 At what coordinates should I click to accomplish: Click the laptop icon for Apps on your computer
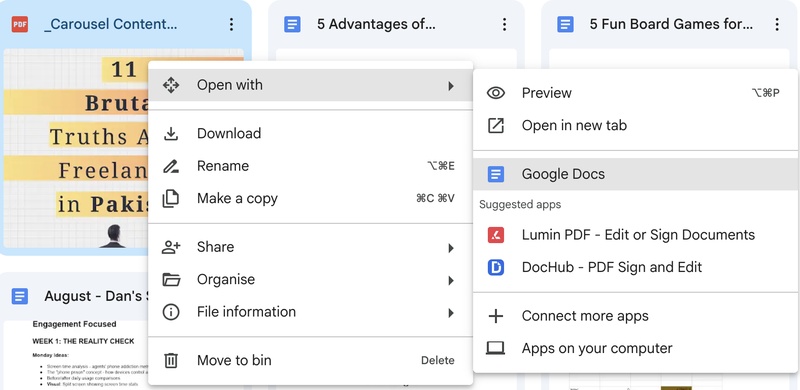tap(495, 348)
